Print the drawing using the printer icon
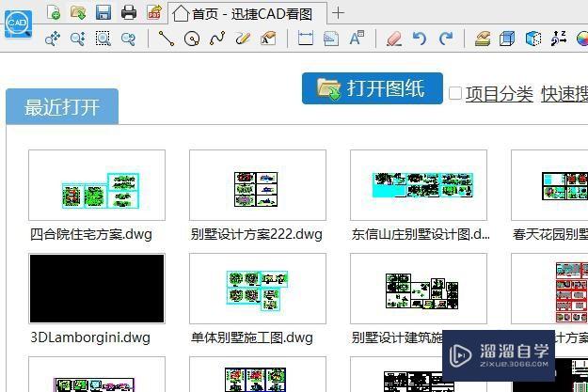Screen dimensions: 588x392 (x=129, y=12)
